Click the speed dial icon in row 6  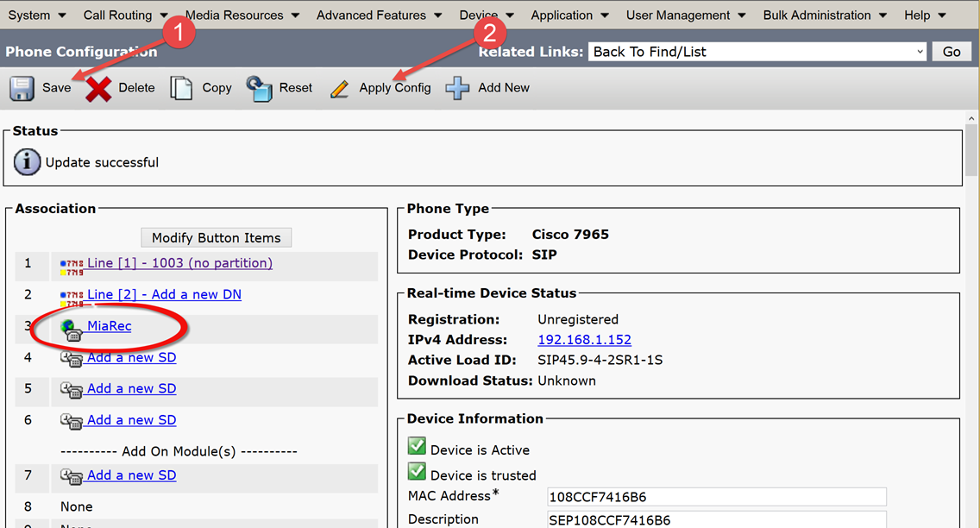(72, 421)
